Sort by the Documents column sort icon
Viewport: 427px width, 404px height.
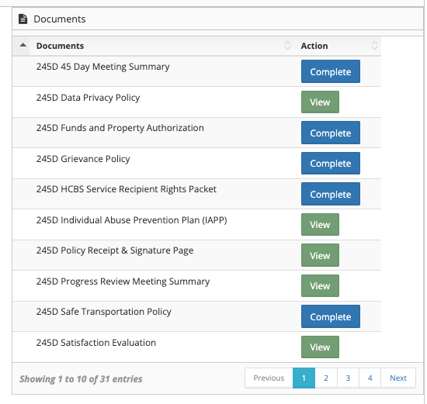coord(287,45)
